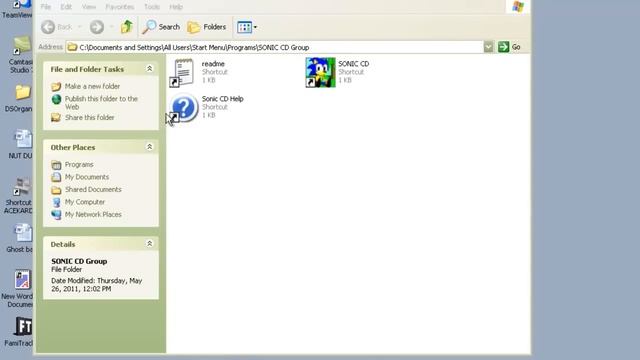Click Publish this folder to the Web
This screenshot has width=640, height=360.
pos(101,103)
